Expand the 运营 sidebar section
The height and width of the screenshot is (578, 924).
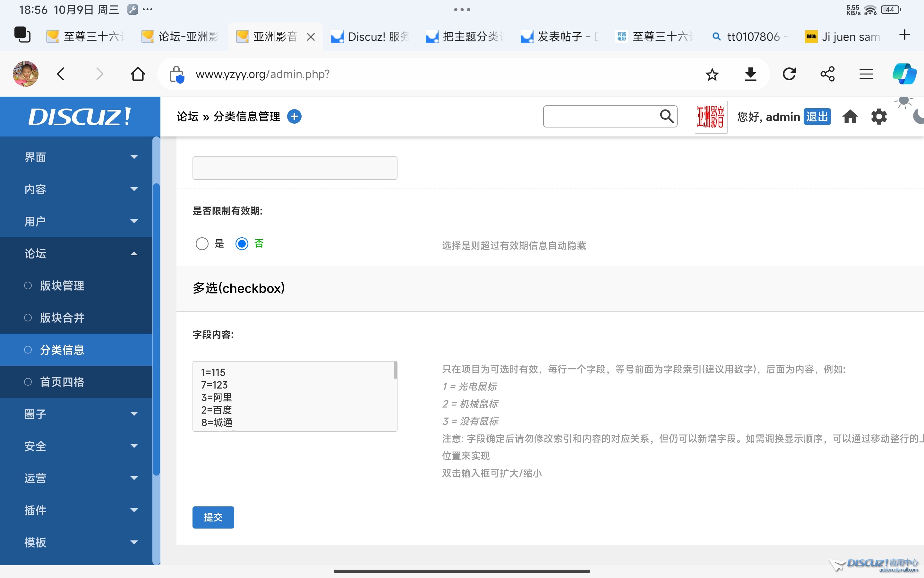click(76, 478)
